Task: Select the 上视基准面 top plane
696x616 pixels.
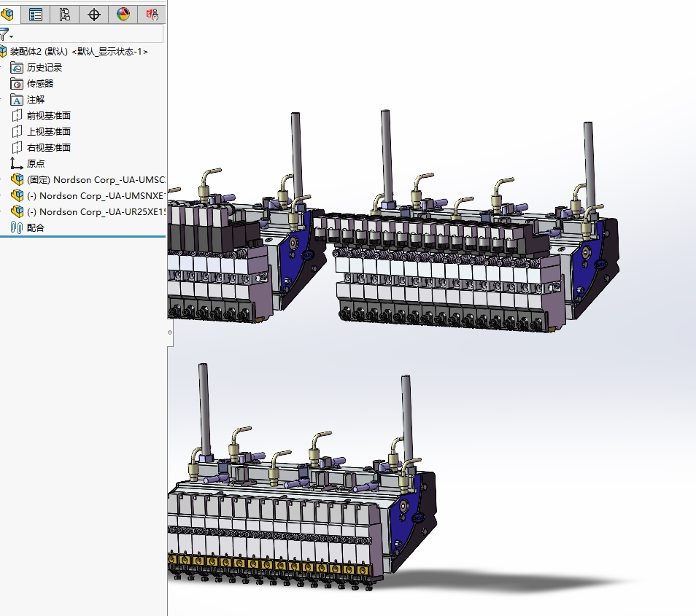Action: pos(49,131)
